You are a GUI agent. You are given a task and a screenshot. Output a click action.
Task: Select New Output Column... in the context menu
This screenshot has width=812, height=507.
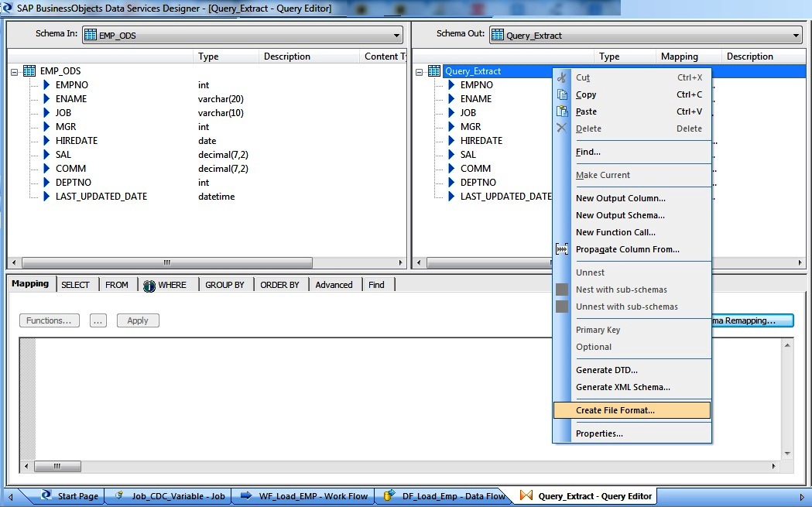click(x=632, y=198)
